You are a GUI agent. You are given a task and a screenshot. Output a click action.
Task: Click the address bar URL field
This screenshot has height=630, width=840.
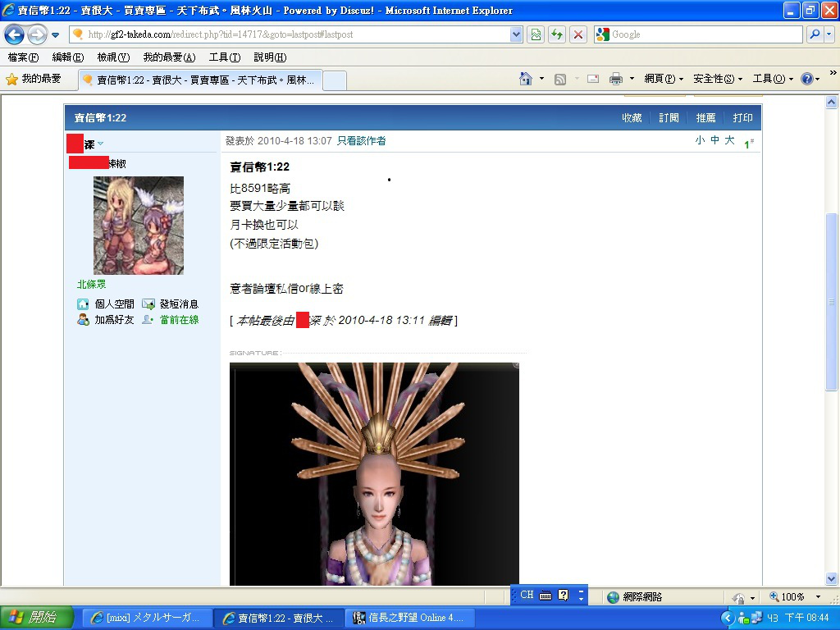(290, 34)
